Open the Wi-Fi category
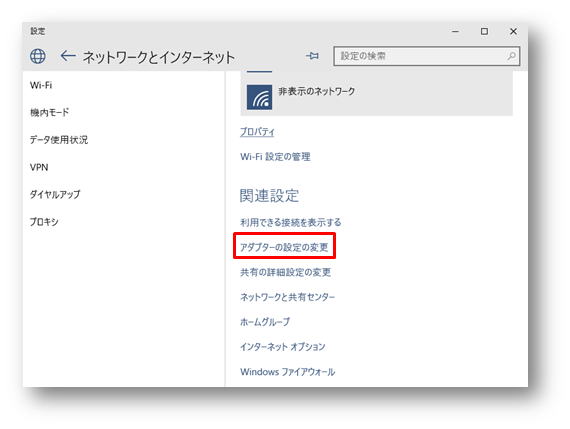Screen dimensions: 570x429 point(41,85)
